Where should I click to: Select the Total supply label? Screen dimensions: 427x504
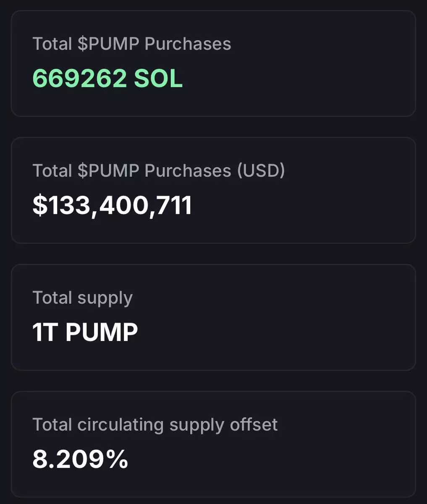click(82, 298)
